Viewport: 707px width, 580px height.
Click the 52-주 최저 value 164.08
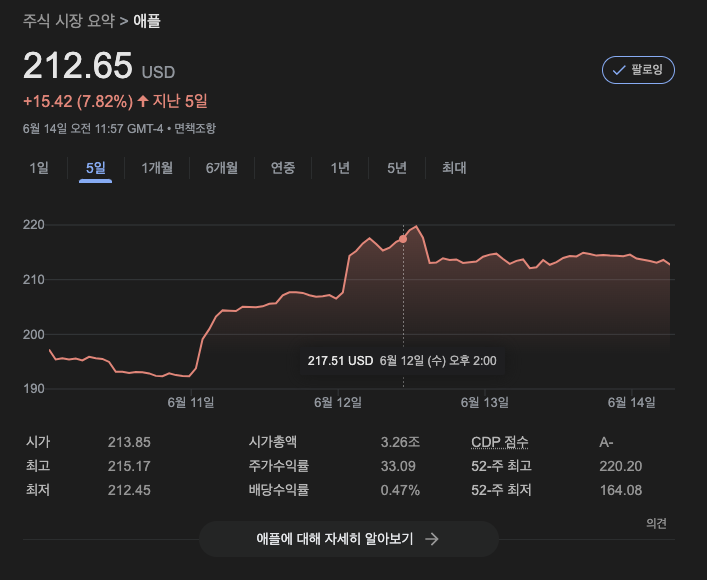tap(620, 490)
